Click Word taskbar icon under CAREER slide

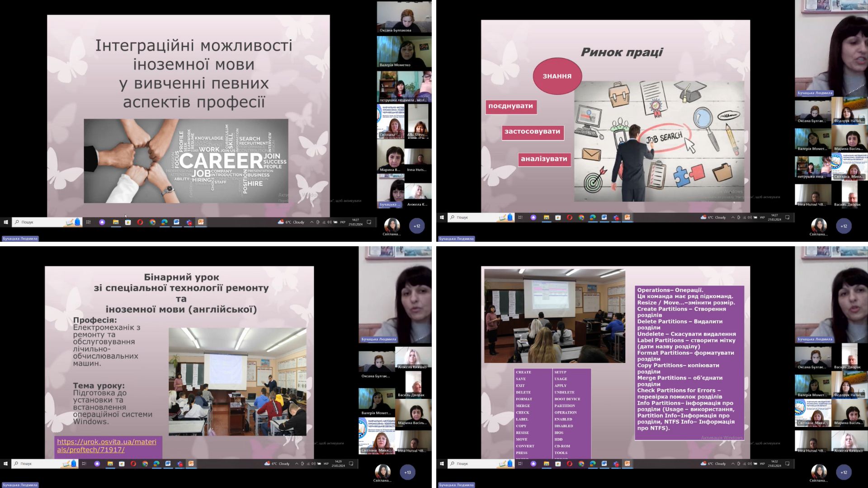[x=176, y=222]
